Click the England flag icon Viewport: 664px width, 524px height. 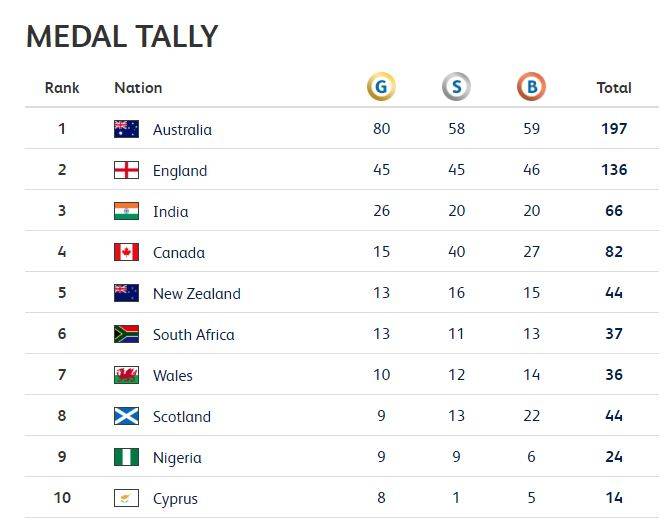tap(126, 170)
